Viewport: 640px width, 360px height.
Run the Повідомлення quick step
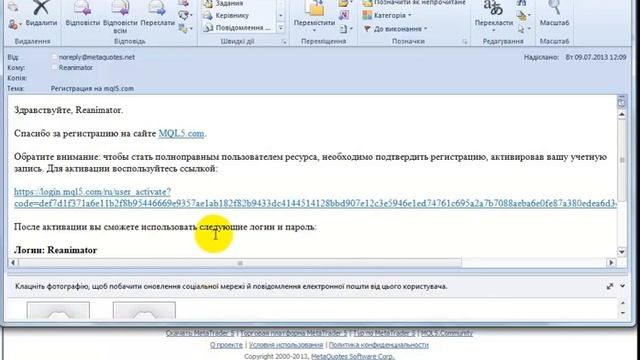pyautogui.click(x=237, y=28)
